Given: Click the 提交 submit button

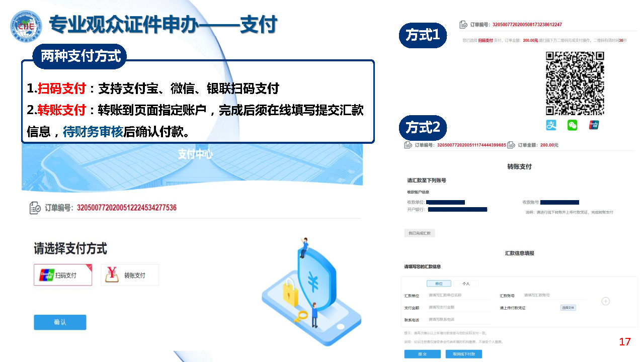Looking at the screenshot, I should [x=422, y=354].
